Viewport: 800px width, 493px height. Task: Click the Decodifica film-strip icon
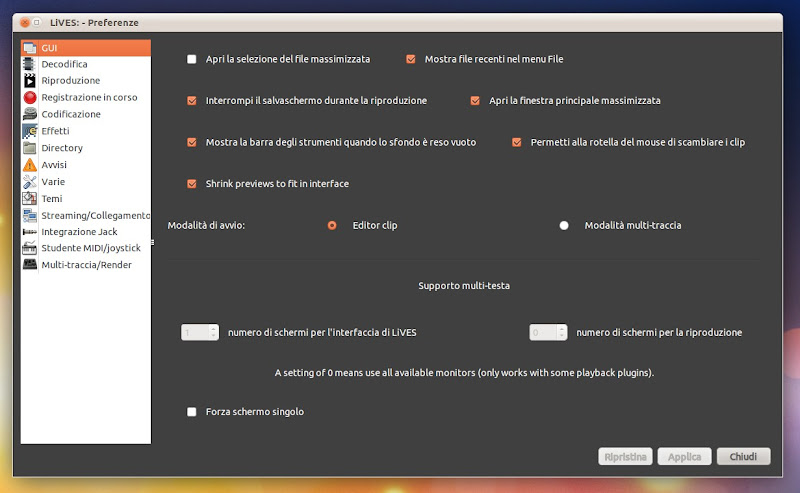click(x=30, y=64)
